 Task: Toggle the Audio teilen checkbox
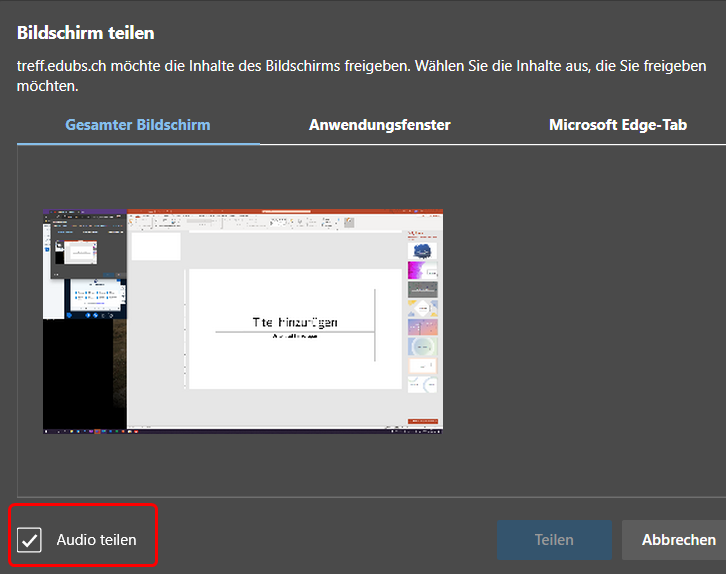(x=30, y=540)
